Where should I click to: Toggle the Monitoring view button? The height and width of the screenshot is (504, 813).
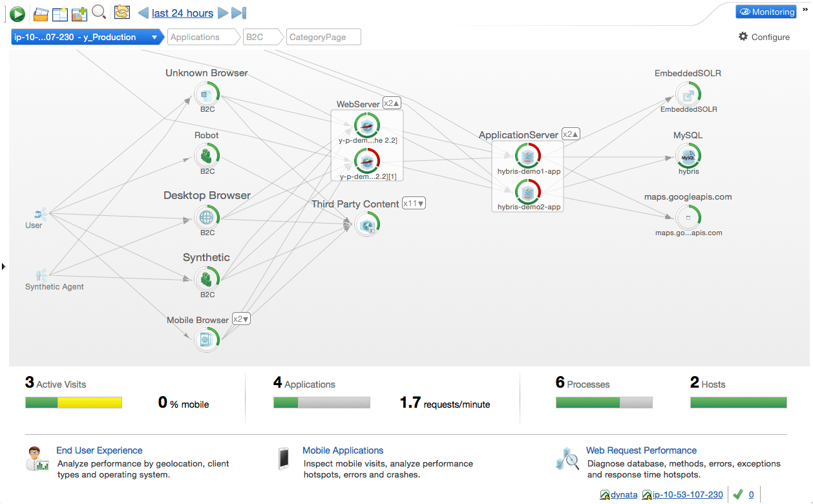(766, 12)
